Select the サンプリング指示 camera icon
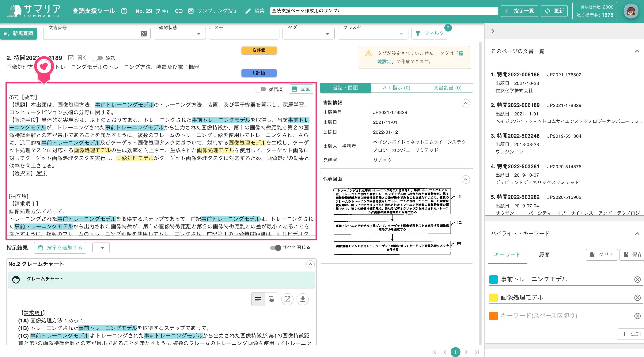Image resolution: width=644 pixels, height=357 pixels. pyautogui.click(x=191, y=11)
